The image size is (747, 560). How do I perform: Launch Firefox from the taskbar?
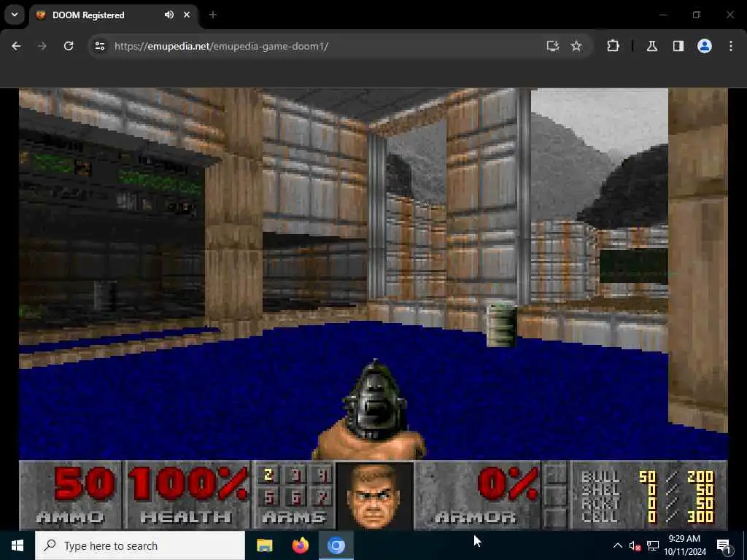[x=300, y=545]
